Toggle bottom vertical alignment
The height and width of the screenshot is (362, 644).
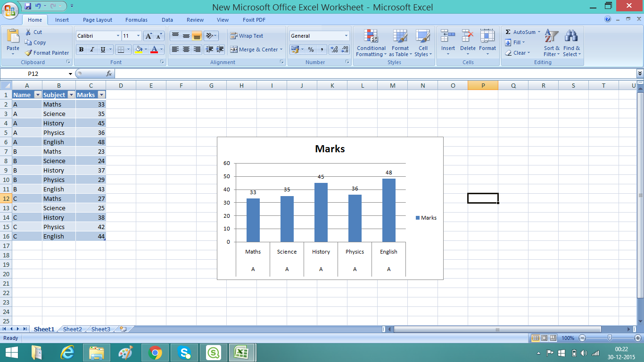coord(197,36)
